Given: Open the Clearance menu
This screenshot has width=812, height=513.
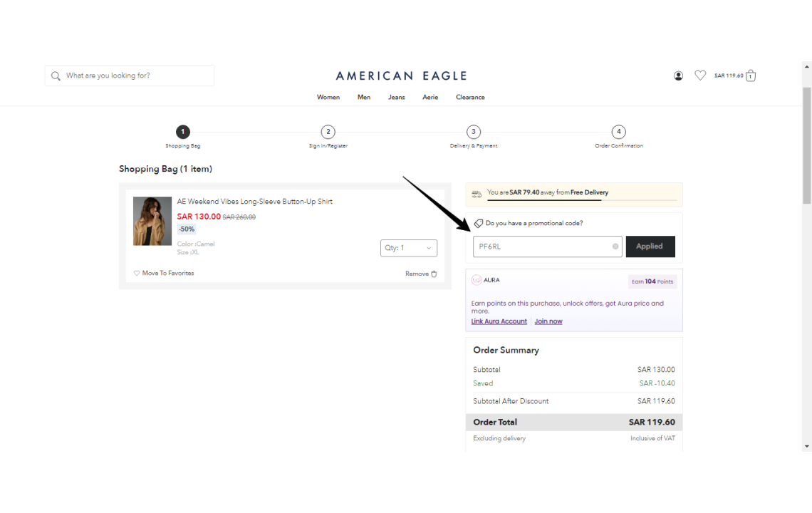Looking at the screenshot, I should pyautogui.click(x=470, y=98).
